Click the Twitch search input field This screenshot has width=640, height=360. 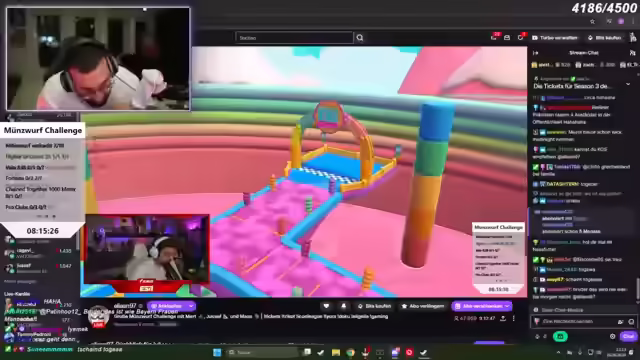[x=294, y=38]
